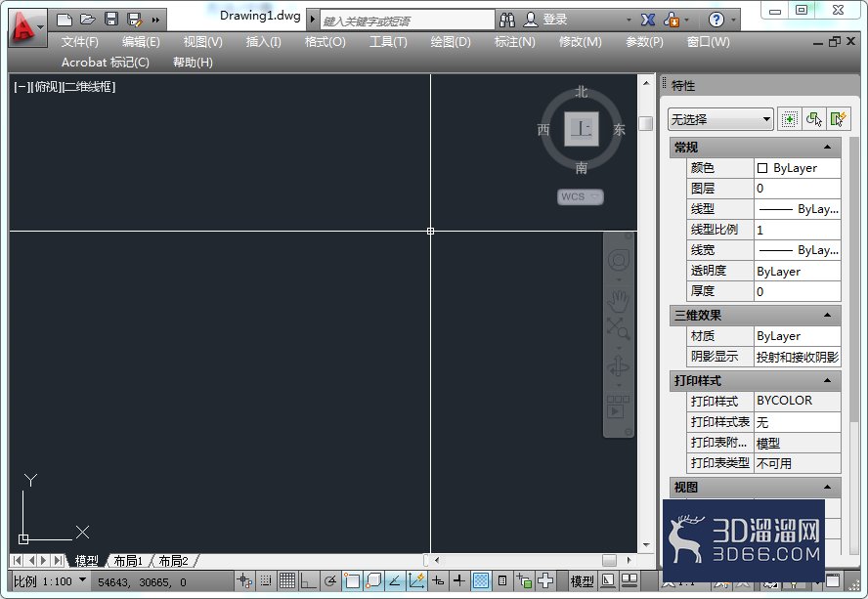Open the WCS coordinate system dropdown

581,196
